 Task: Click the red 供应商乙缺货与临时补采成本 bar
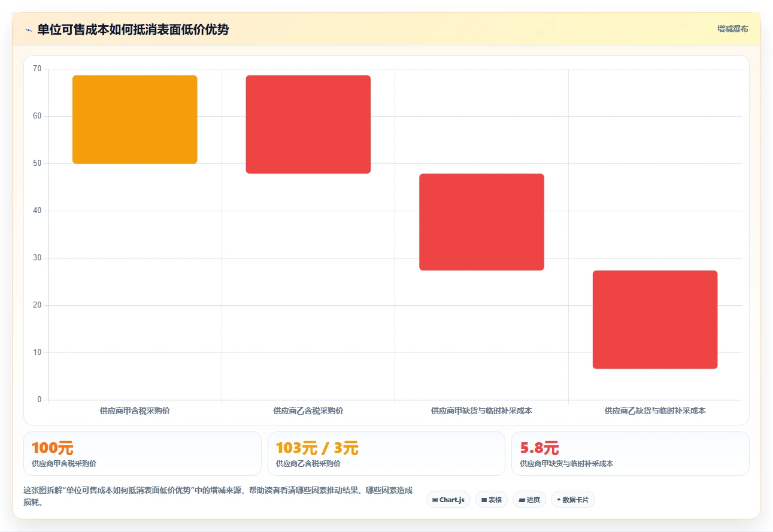click(655, 320)
